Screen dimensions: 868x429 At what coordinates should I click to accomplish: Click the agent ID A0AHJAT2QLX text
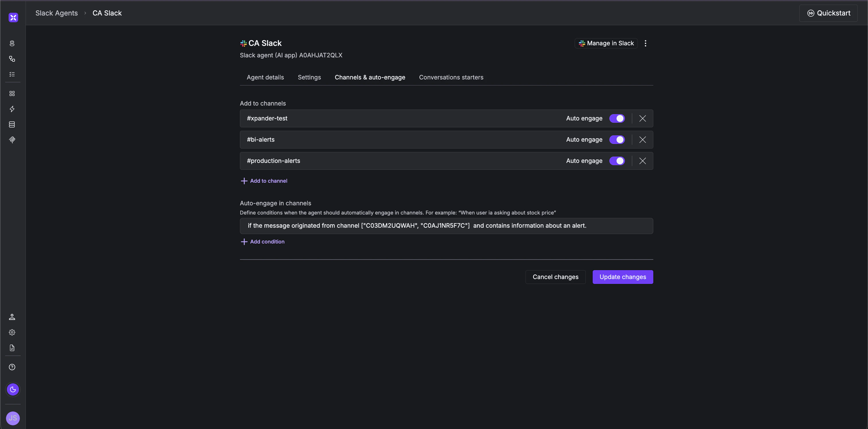coord(321,56)
